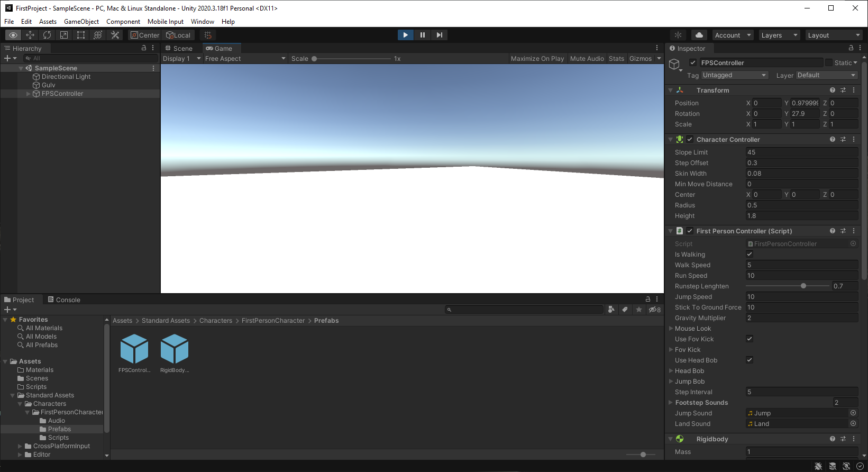Search assets by label
This screenshot has width=868, height=472.
click(625, 310)
